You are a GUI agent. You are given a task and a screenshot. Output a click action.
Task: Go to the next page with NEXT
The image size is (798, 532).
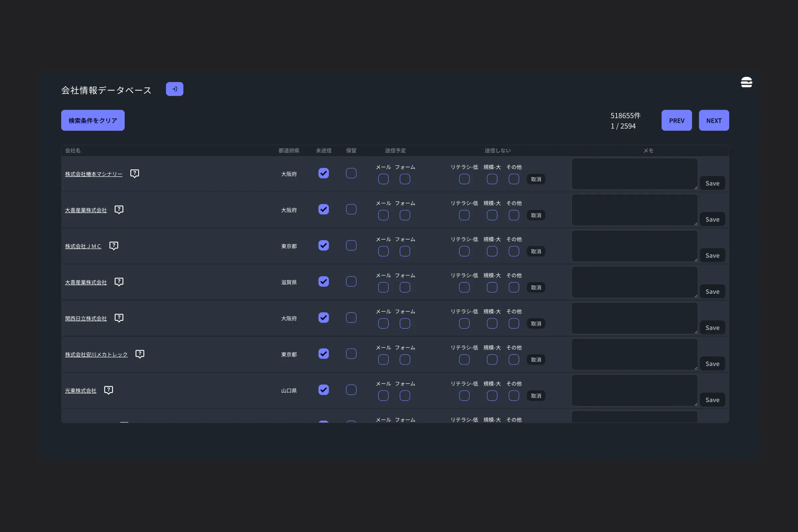coord(714,120)
